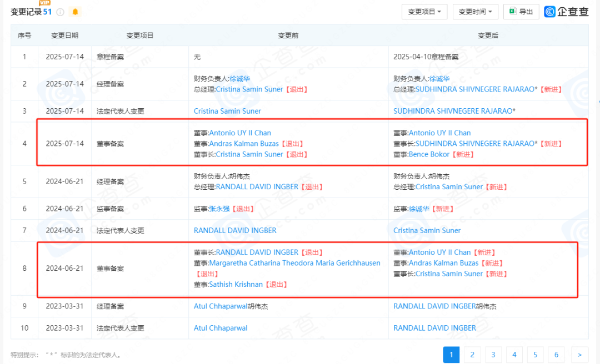This screenshot has height=364, width=600.
Task: Open Atul Chhaparwal link in row 10
Action: coord(221,328)
